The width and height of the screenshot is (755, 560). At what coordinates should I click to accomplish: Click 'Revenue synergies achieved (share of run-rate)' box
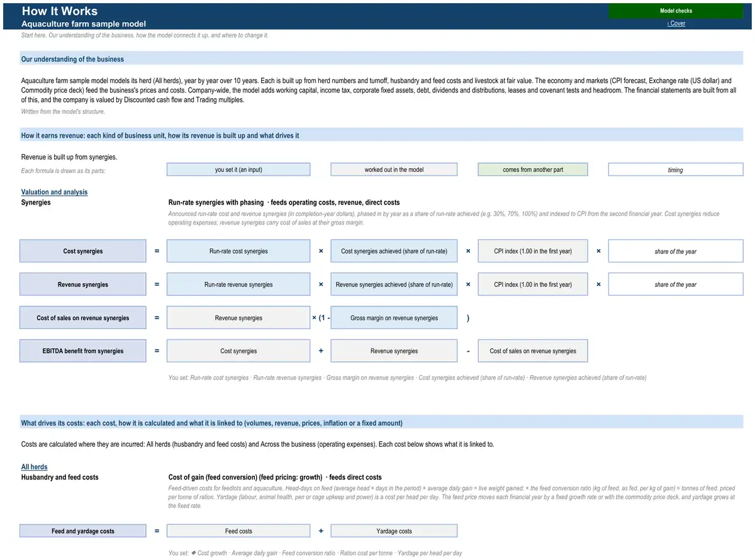[x=394, y=284]
